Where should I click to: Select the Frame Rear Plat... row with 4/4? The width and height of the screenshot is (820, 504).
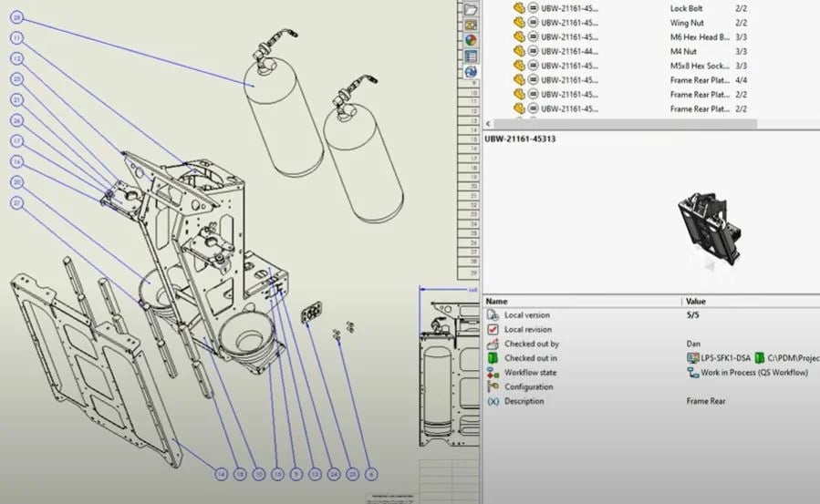[630, 80]
